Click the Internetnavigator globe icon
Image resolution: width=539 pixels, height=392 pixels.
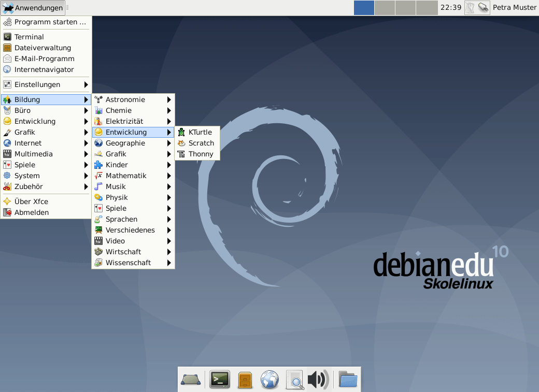click(7, 70)
